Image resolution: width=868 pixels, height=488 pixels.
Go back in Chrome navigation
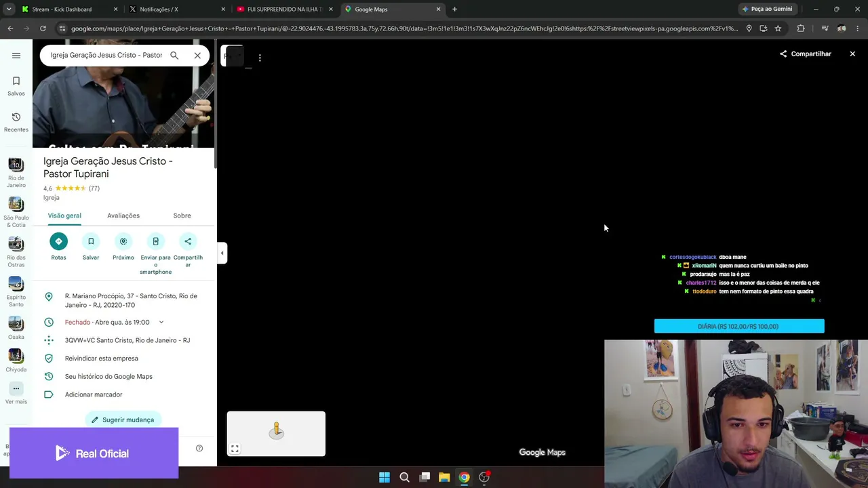pyautogui.click(x=10, y=28)
